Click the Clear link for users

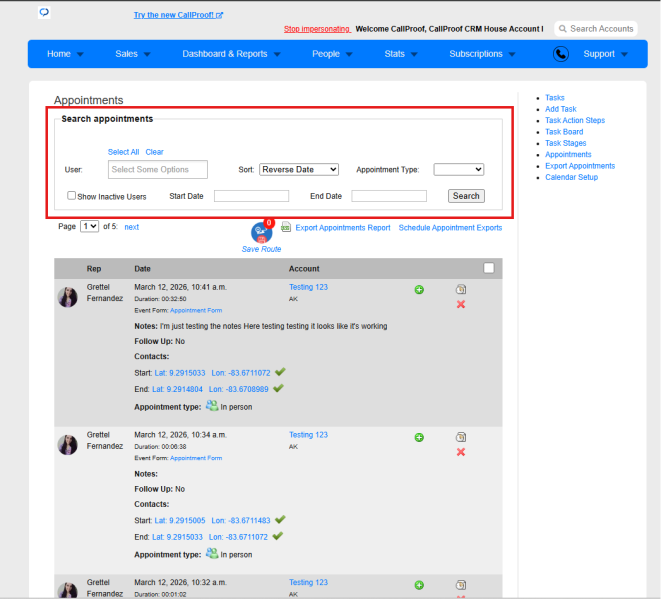[x=154, y=152]
